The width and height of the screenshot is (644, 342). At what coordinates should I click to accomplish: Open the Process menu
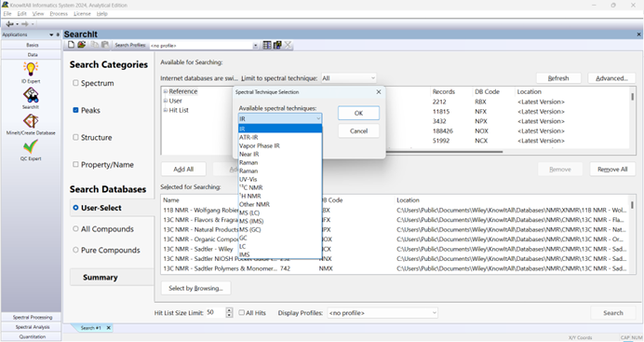(x=59, y=14)
